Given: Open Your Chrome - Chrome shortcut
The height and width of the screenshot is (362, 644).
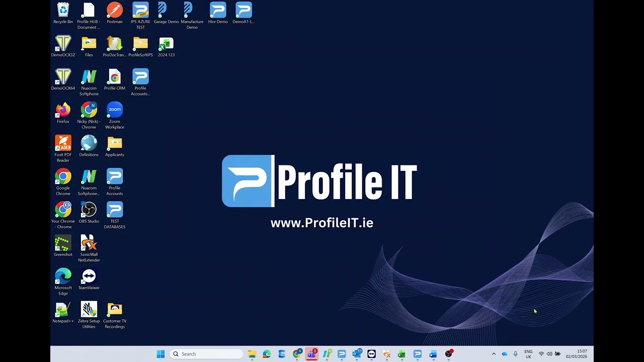Looking at the screenshot, I should [x=63, y=215].
